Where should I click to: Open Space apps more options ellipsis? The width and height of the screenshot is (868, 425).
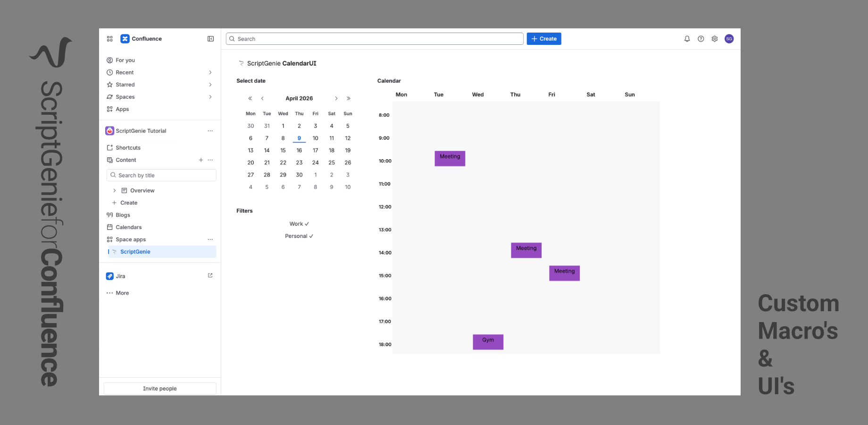[210, 239]
